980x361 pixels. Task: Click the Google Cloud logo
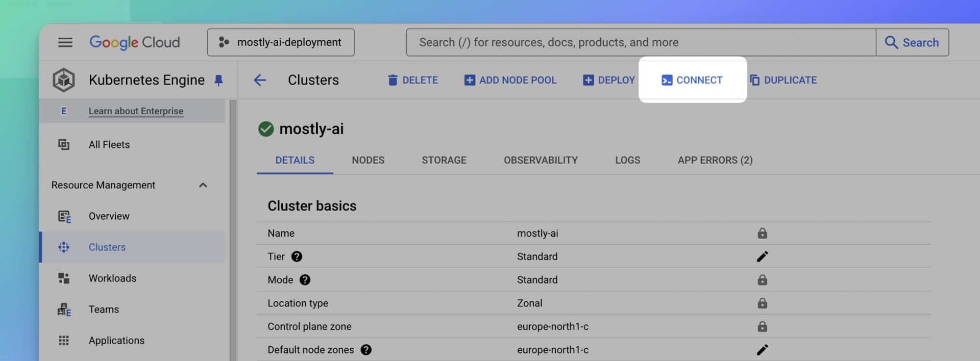pyautogui.click(x=135, y=42)
